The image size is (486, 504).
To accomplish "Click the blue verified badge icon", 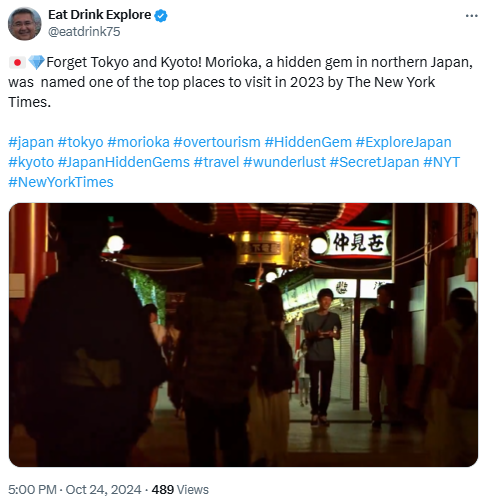I will click(161, 16).
